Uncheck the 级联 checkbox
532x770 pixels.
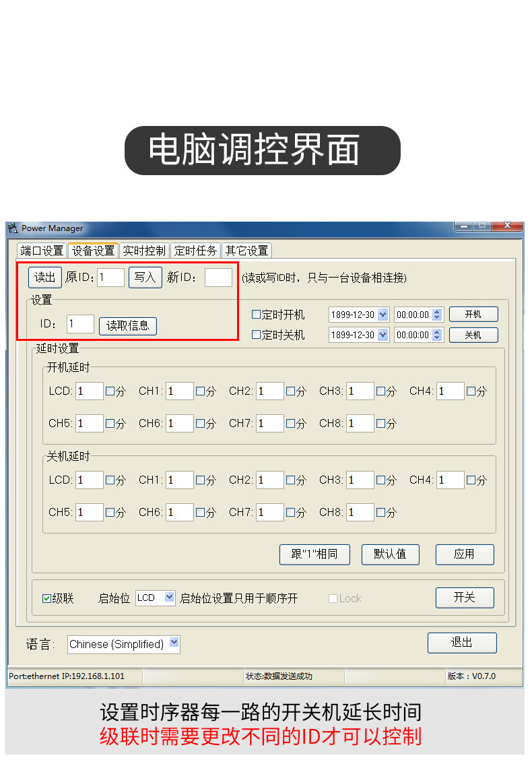[46, 598]
